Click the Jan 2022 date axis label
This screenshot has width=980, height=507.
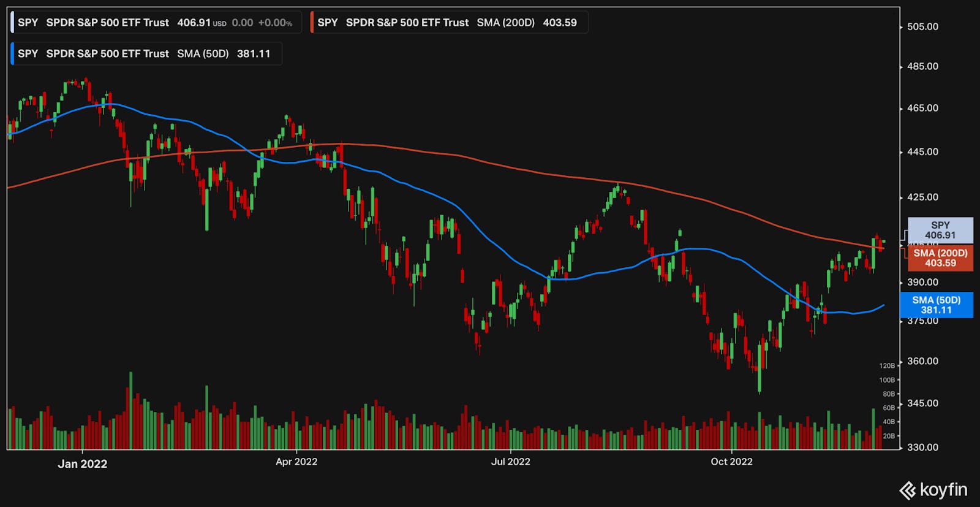(x=82, y=464)
